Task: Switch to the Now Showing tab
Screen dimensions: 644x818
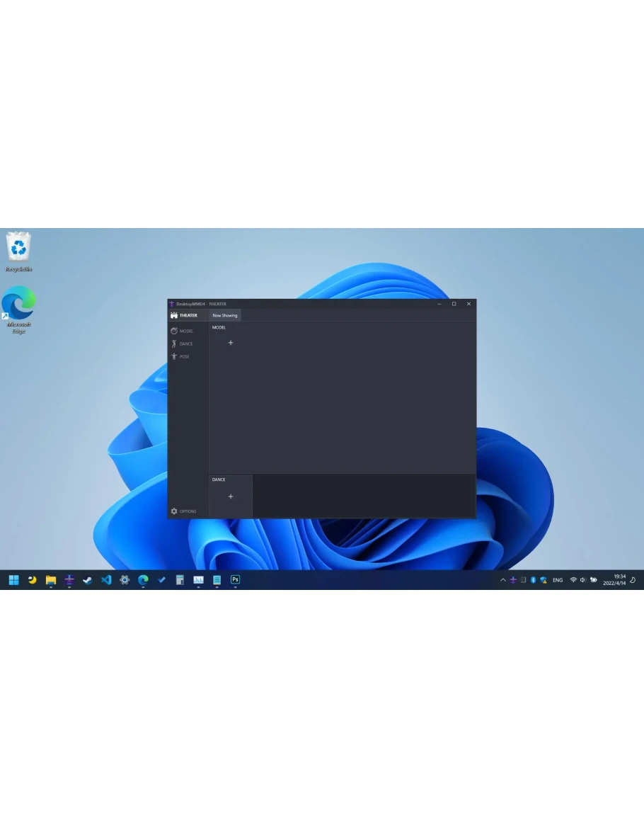Action: click(x=225, y=315)
